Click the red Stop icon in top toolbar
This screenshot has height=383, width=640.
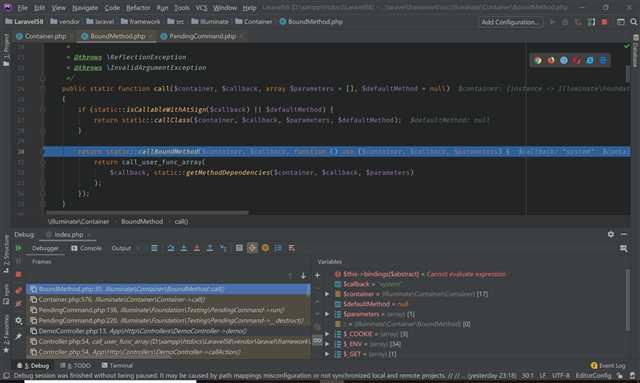pyautogui.click(x=604, y=22)
